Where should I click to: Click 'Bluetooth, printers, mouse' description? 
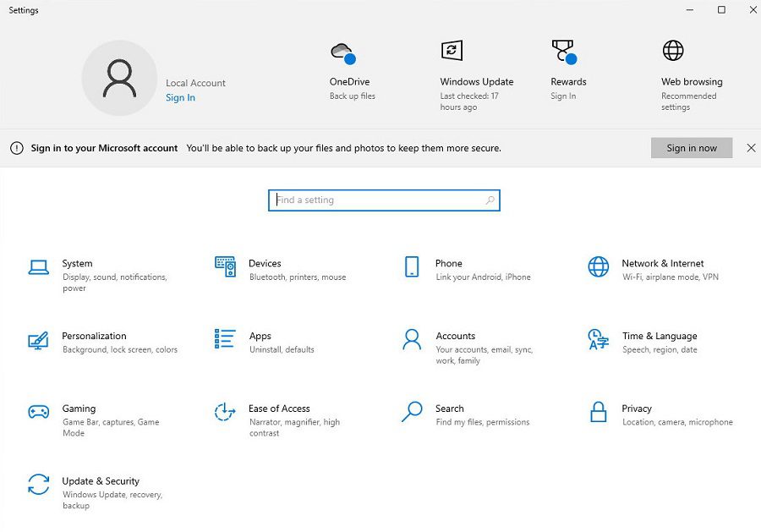[x=298, y=277]
